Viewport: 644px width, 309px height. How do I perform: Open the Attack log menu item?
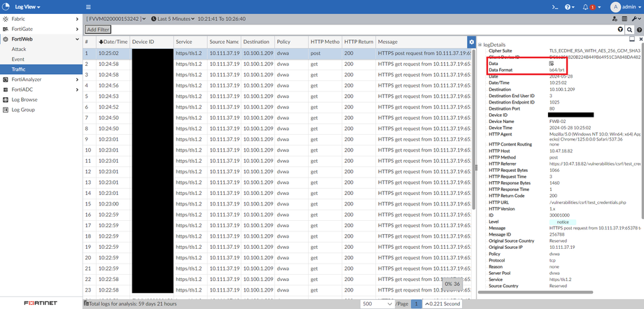[19, 49]
